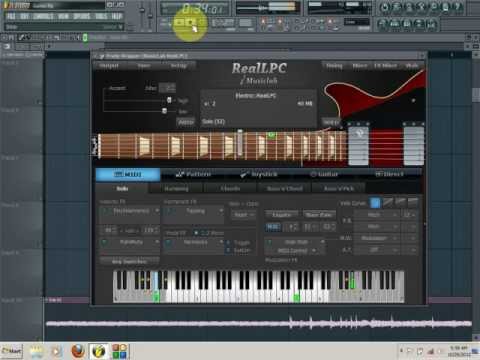Image resolution: width=480 pixels, height=360 pixels.
Task: Open the TOOLS menu in FL Studio
Action: coord(101,16)
